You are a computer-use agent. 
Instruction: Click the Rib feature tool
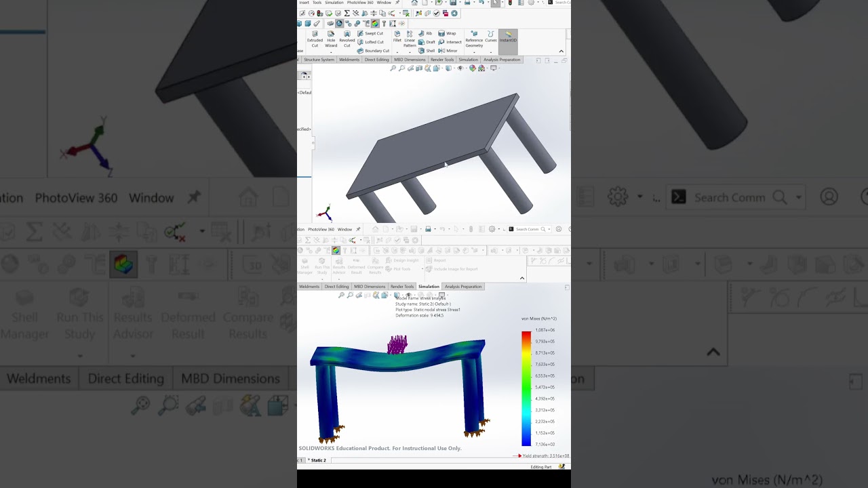(425, 33)
